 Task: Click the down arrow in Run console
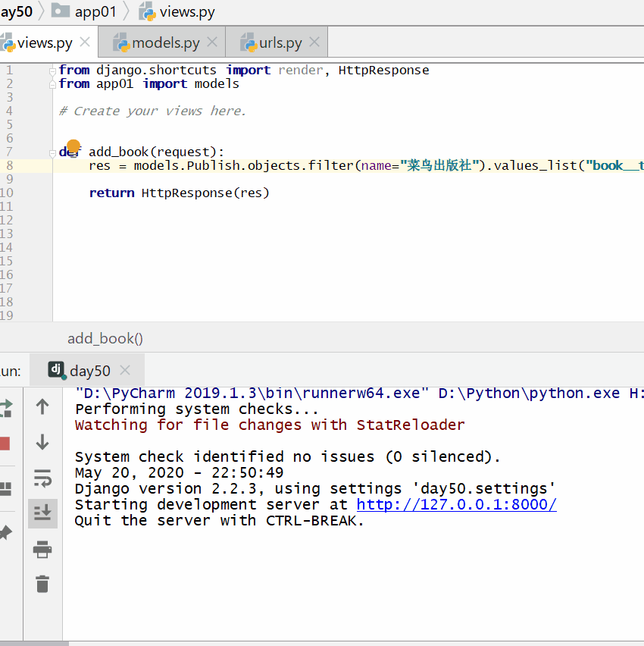click(42, 442)
